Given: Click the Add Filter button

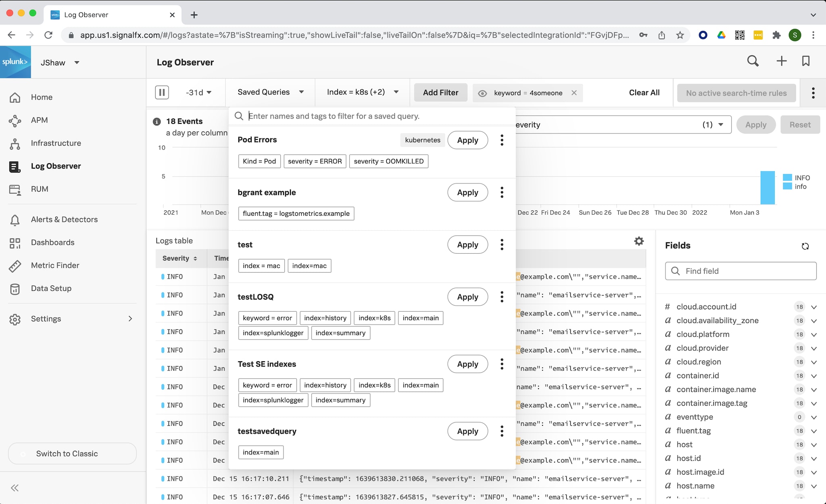Looking at the screenshot, I should [x=440, y=93].
